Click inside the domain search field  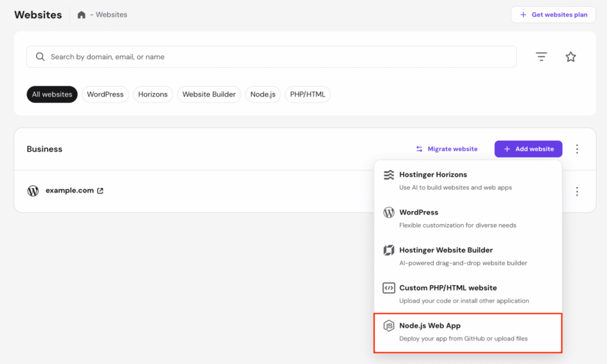point(237,56)
